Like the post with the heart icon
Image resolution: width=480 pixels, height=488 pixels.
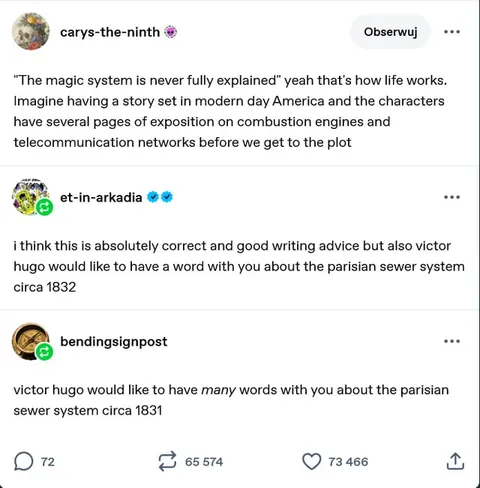pyautogui.click(x=312, y=461)
